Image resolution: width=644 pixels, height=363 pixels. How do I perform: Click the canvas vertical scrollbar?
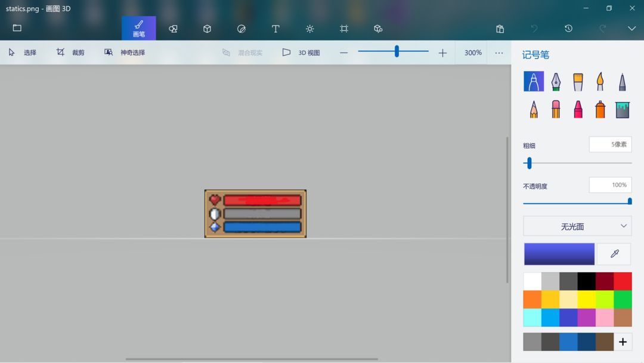(507, 210)
